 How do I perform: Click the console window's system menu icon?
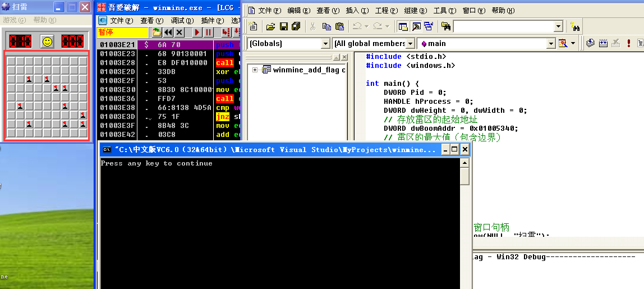pyautogui.click(x=106, y=150)
